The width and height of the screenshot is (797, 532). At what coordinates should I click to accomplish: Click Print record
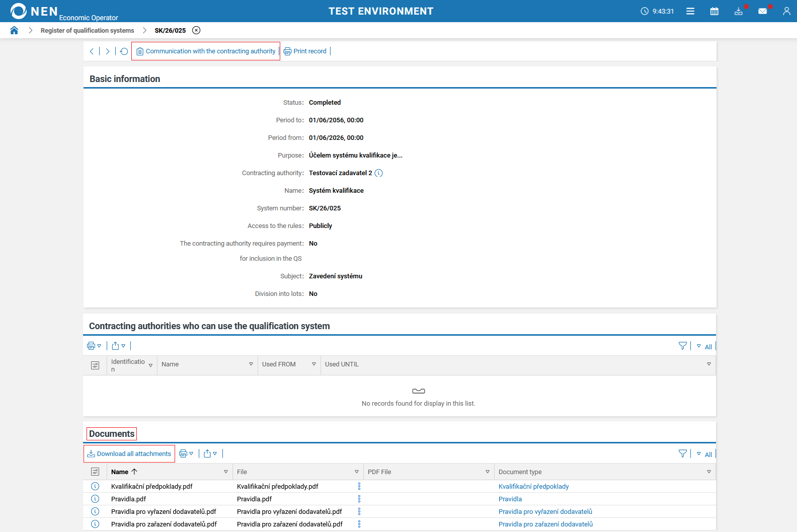click(305, 51)
